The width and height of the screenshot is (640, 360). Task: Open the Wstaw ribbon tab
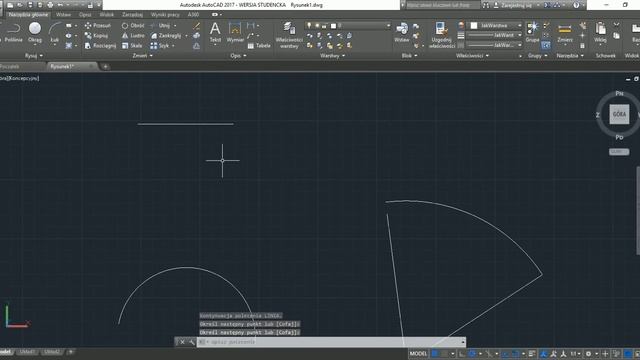pyautogui.click(x=63, y=15)
